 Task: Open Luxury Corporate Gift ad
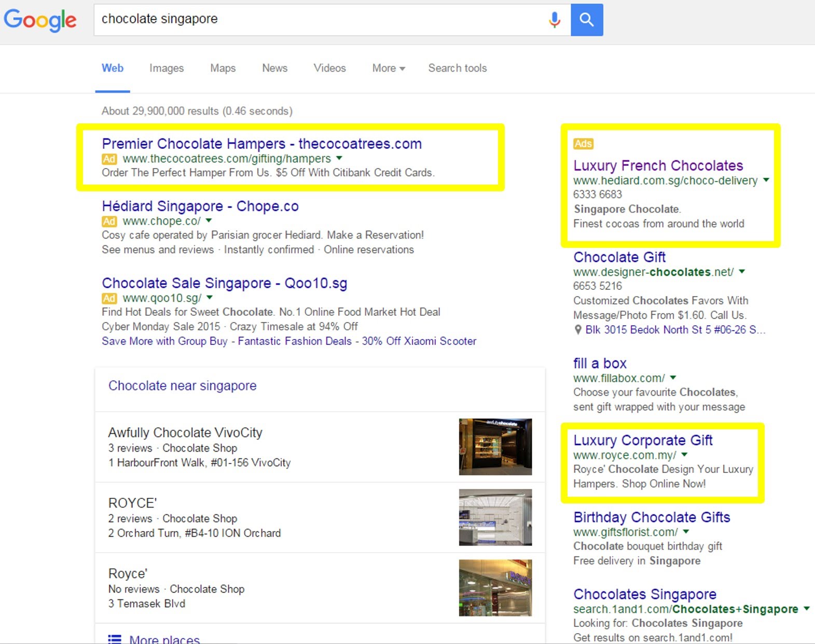[x=643, y=440]
